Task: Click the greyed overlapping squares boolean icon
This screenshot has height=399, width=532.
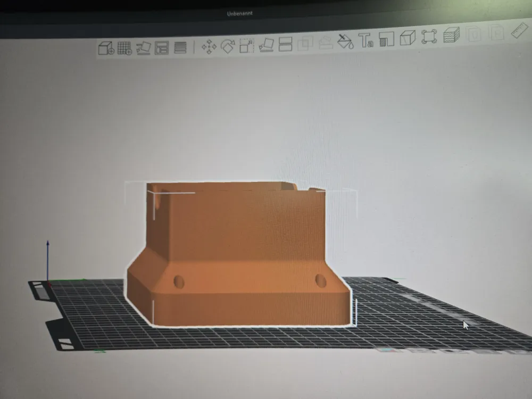Action: [305, 44]
